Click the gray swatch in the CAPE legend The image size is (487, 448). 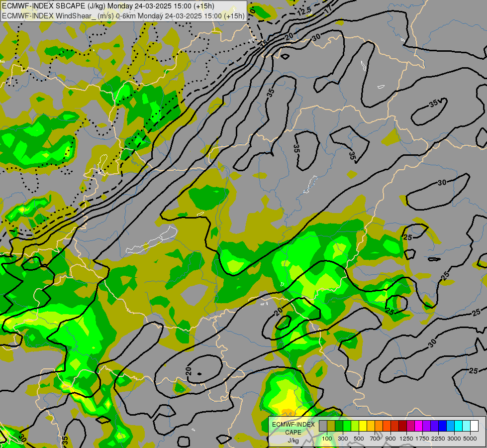[323, 426]
